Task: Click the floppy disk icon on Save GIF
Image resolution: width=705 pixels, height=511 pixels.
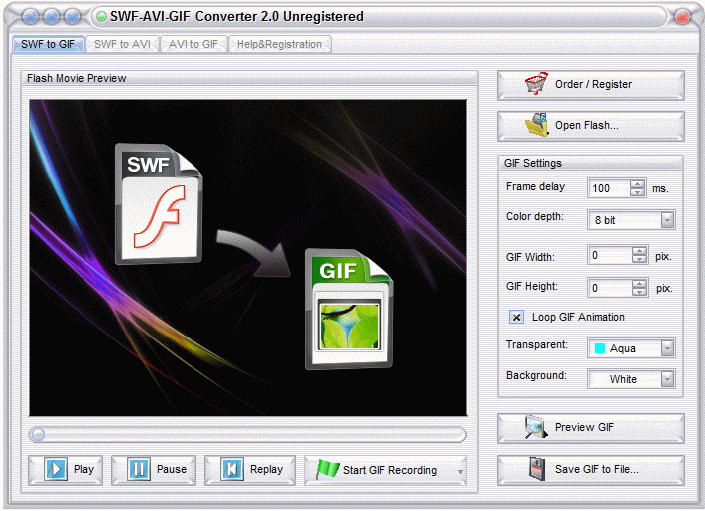Action: click(x=537, y=469)
